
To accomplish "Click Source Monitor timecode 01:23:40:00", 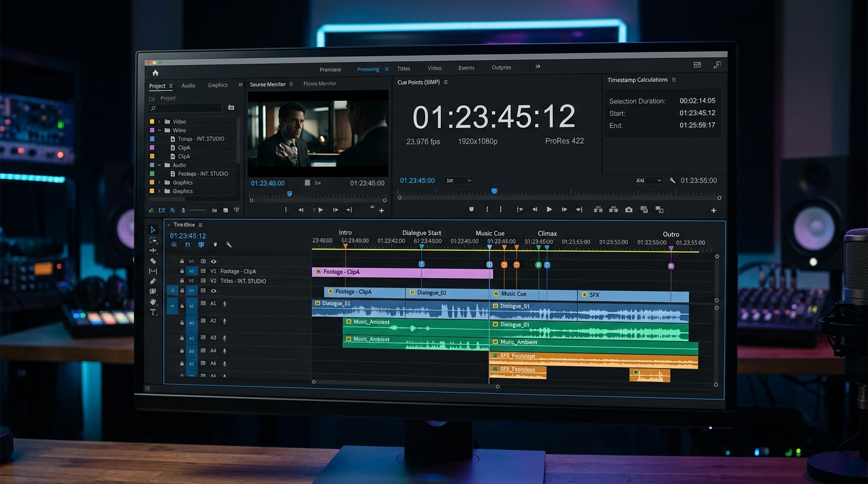I will click(267, 183).
